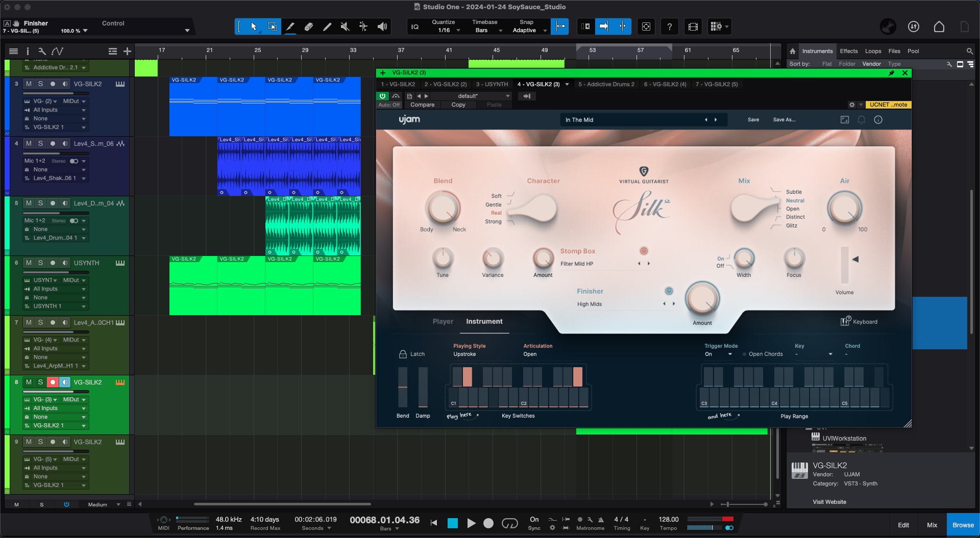Click the browser home icon
The width and height of the screenshot is (980, 538).
pyautogui.click(x=792, y=51)
